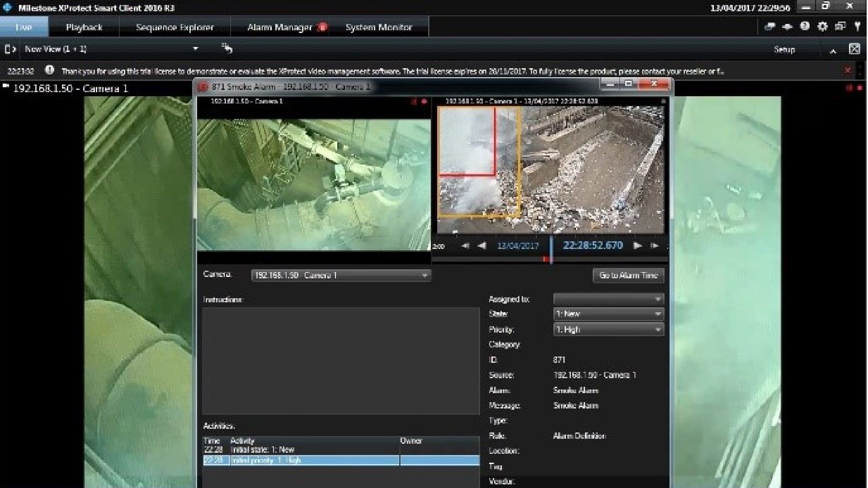Open the Playback tab
Viewport: 868px width, 488px height.
[x=84, y=27]
